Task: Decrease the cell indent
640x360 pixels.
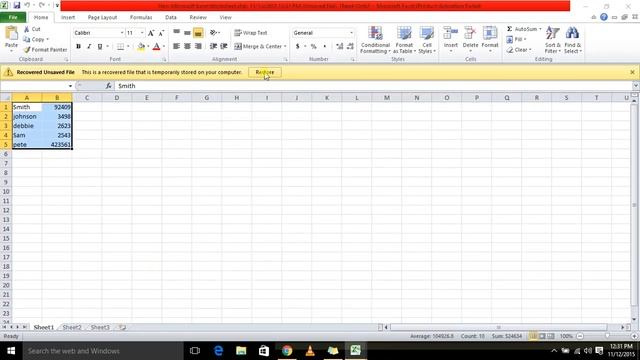Action: coord(213,47)
